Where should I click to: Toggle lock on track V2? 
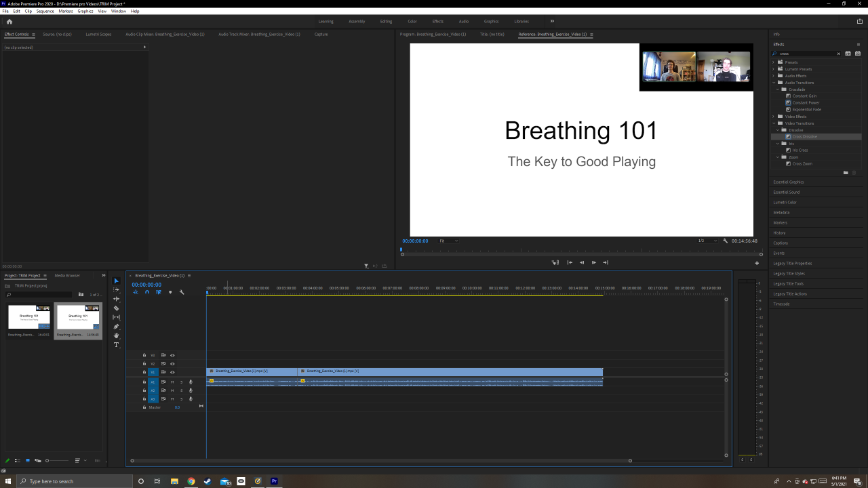[144, 364]
